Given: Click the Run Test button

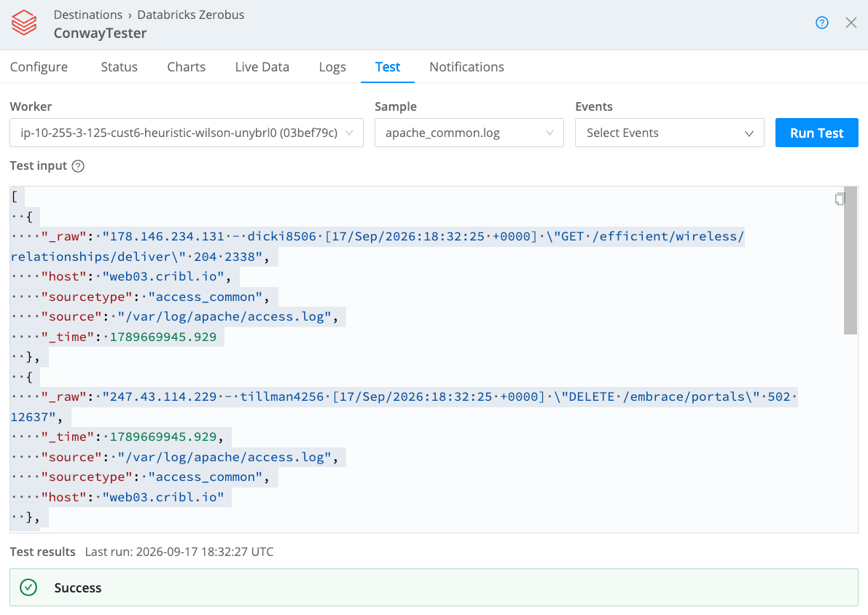Looking at the screenshot, I should [x=816, y=133].
